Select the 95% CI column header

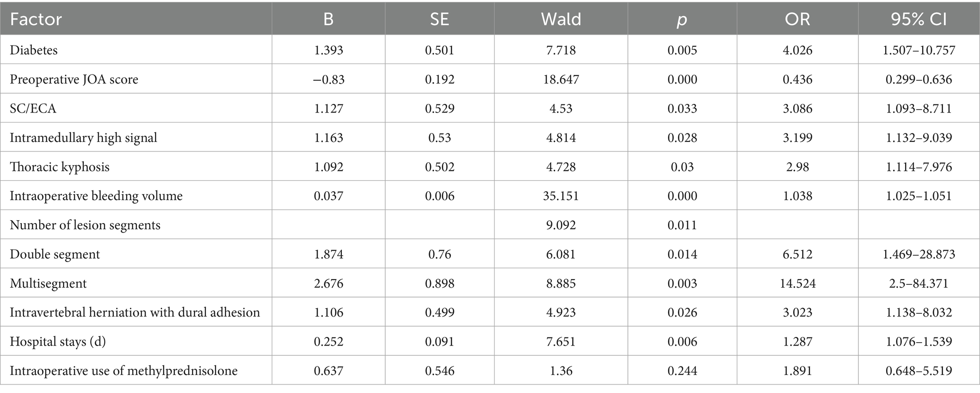(918, 19)
